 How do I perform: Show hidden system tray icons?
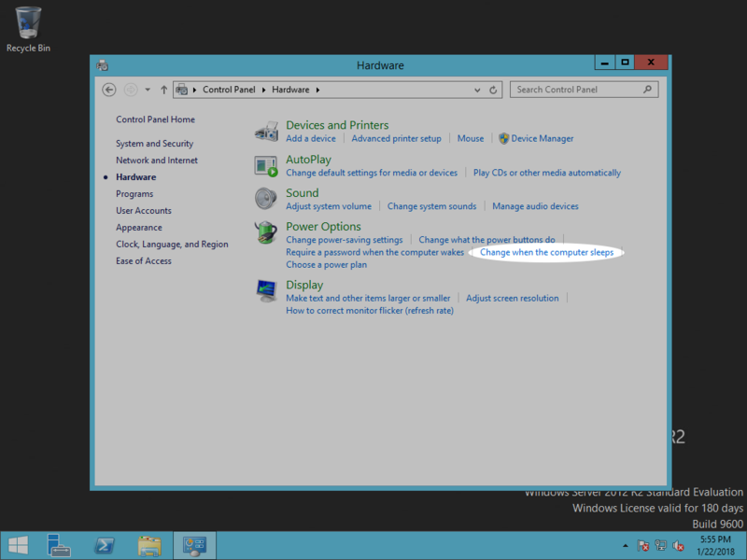coord(625,546)
